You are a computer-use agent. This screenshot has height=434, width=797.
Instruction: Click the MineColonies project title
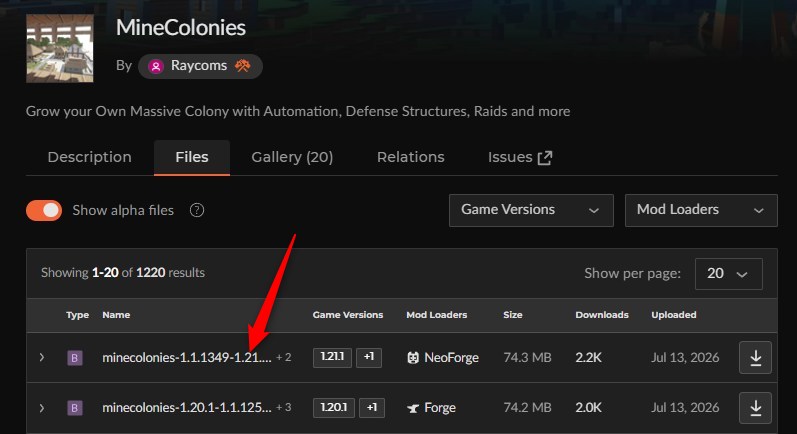pyautogui.click(x=181, y=27)
